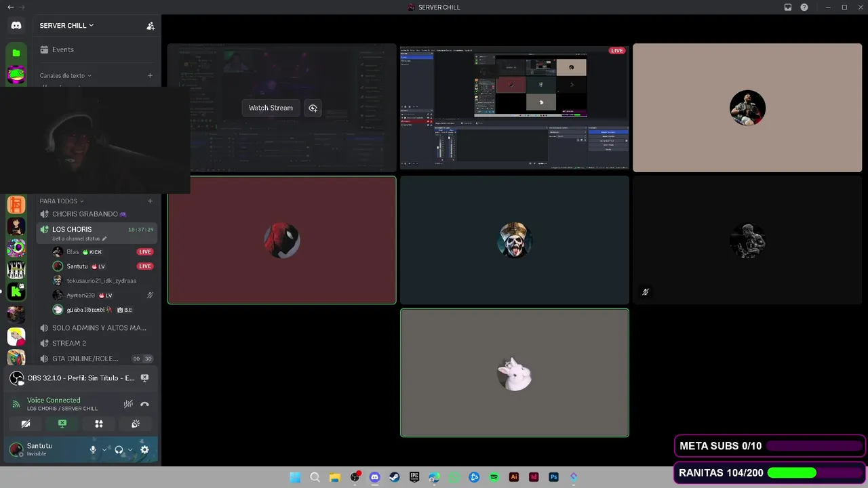Screen dimensions: 868x488
Task: Toggle microphone mute for Santutu
Action: [x=94, y=449]
